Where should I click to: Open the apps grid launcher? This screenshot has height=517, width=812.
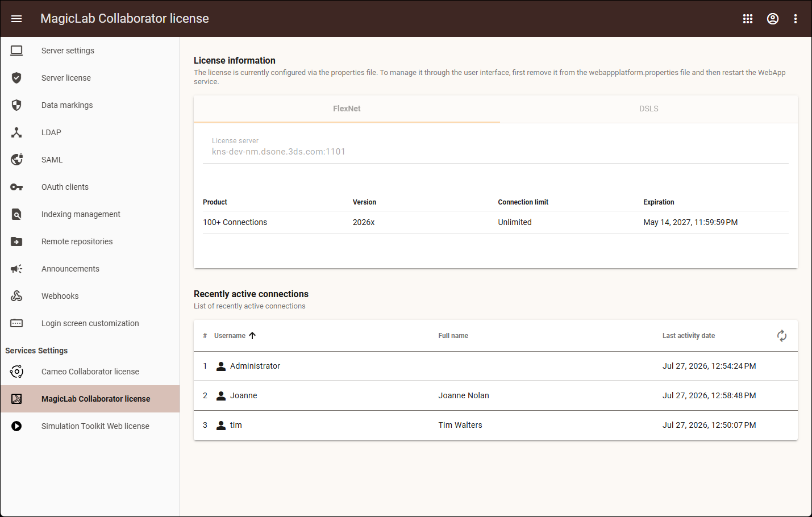[x=748, y=19]
